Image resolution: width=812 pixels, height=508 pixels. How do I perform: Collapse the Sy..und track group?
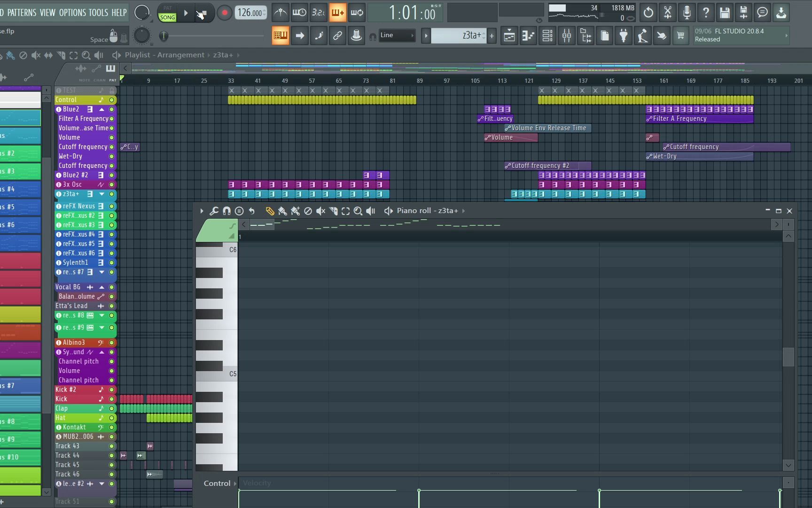pos(101,352)
